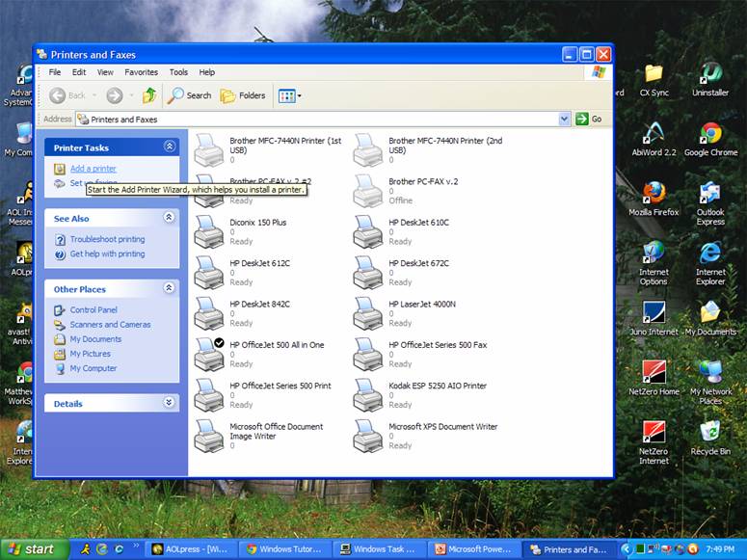Screen dimensions: 747x560
Task: Open Uninstaller desktop shortcut
Action: click(x=710, y=80)
